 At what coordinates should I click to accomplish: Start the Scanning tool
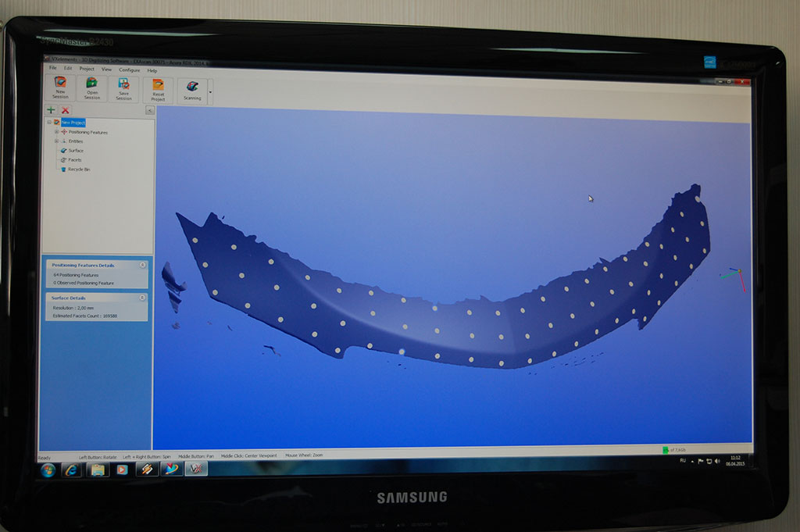click(x=192, y=87)
